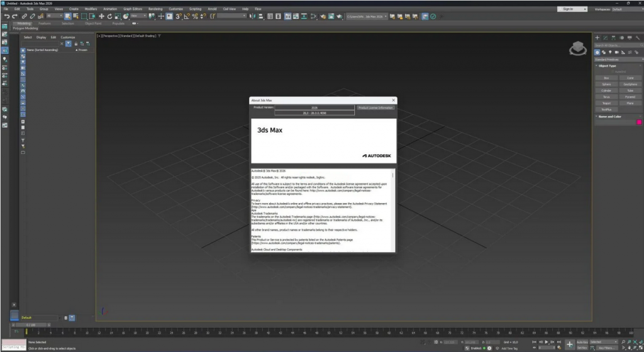Click the Default Shading viewport label
The height and width of the screenshot is (352, 644).
[x=146, y=36]
